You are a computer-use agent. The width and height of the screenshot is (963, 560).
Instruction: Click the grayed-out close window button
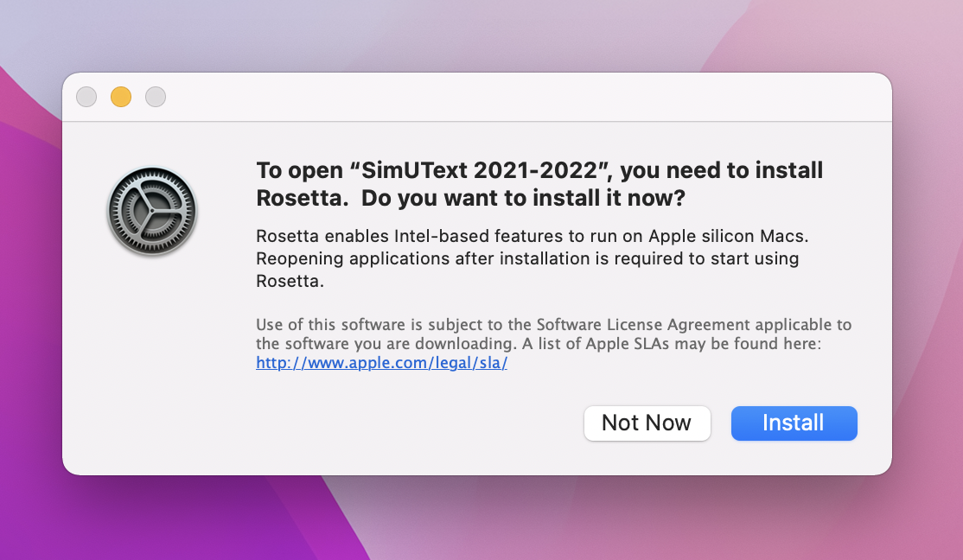coord(86,97)
